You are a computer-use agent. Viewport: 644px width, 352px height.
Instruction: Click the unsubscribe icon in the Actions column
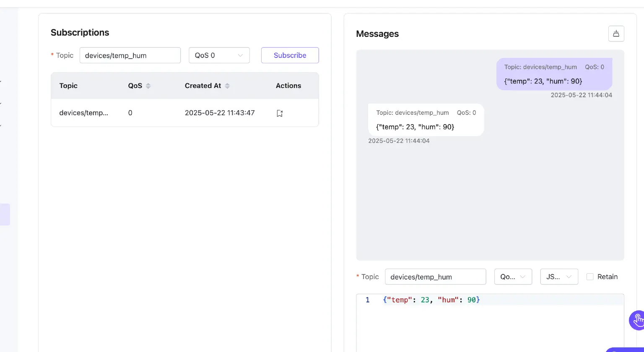click(280, 113)
